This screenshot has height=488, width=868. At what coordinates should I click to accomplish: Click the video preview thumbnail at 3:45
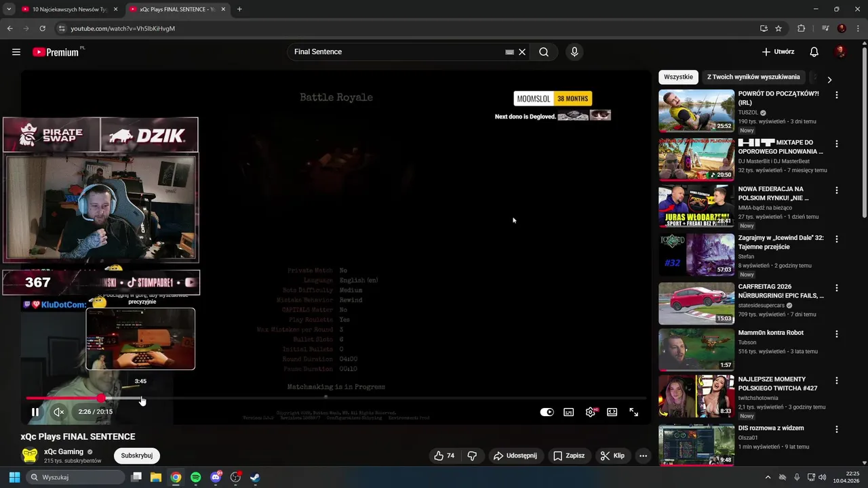click(140, 339)
